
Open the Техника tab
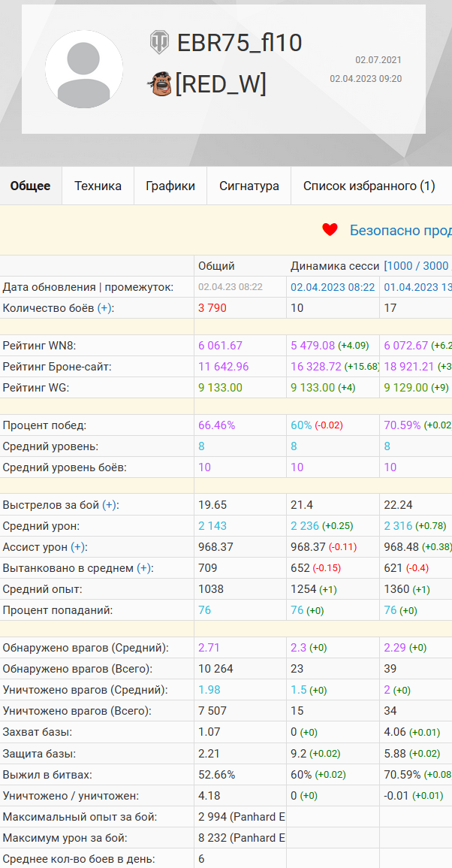tap(98, 186)
